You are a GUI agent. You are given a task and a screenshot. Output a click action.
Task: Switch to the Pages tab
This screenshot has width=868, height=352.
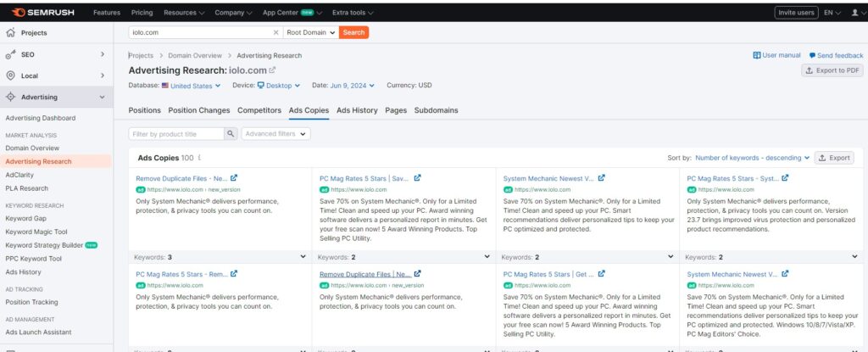click(397, 110)
